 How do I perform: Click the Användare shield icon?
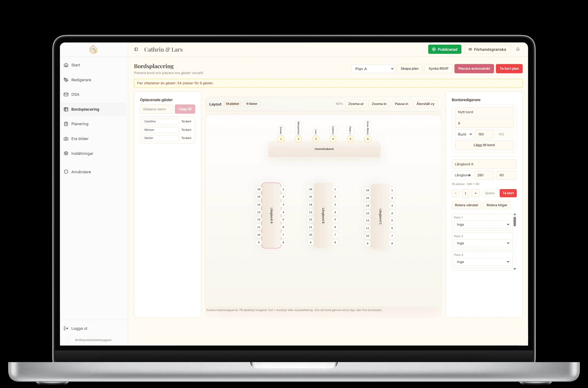(x=66, y=172)
